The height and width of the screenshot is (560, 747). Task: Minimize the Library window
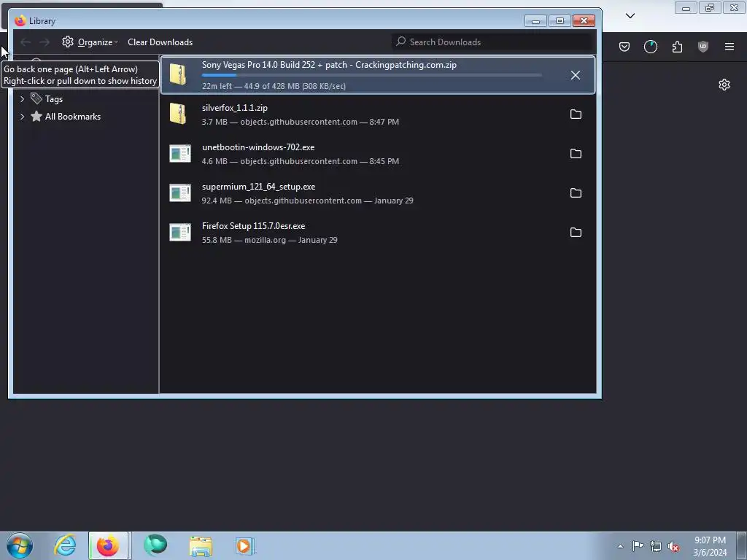coord(535,21)
